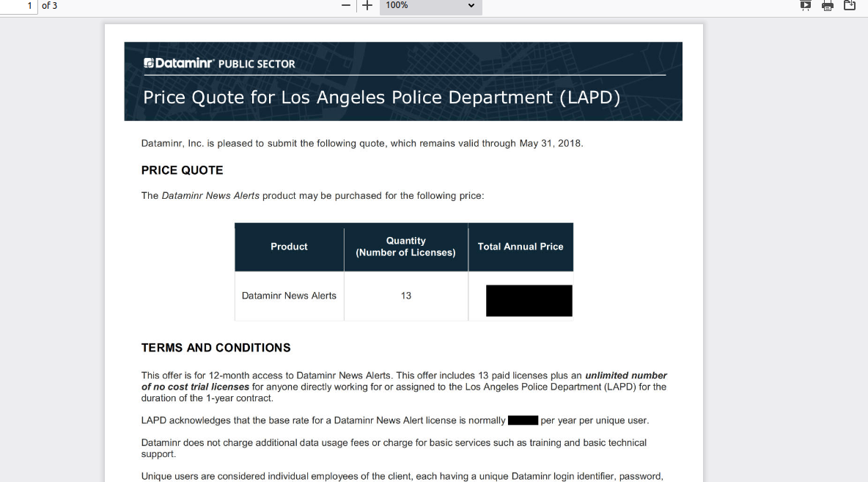Click the page number input field
The height and width of the screenshot is (482, 868).
pyautogui.click(x=19, y=6)
